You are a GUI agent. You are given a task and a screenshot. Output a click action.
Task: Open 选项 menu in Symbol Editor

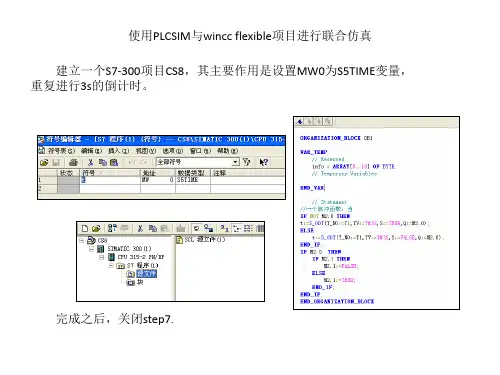point(173,151)
